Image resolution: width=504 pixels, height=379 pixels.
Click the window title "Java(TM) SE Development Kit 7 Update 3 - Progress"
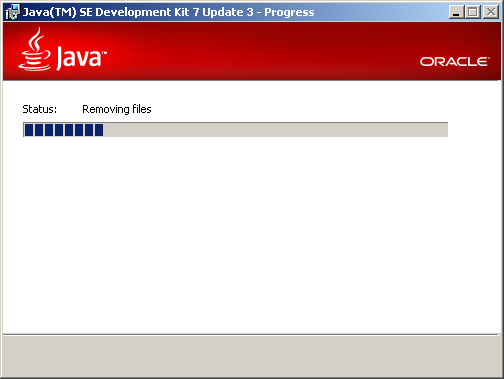[168, 12]
